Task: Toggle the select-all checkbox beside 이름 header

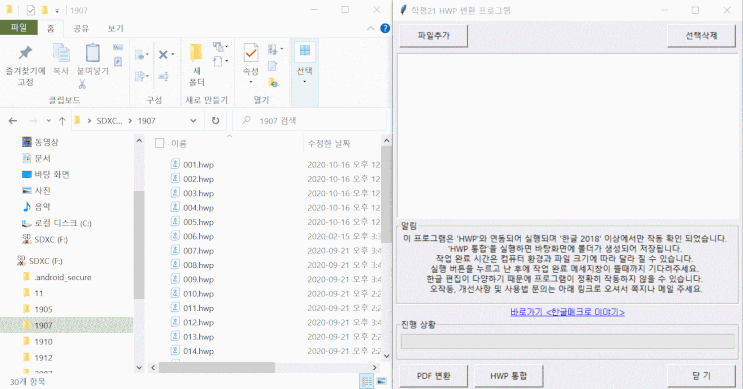Action: pos(160,143)
